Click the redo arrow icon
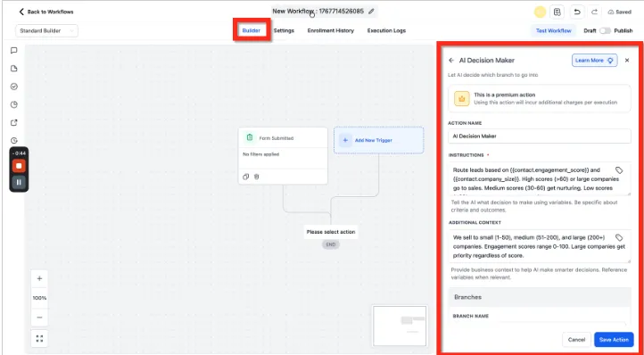This screenshot has width=644, height=355. pyautogui.click(x=594, y=12)
